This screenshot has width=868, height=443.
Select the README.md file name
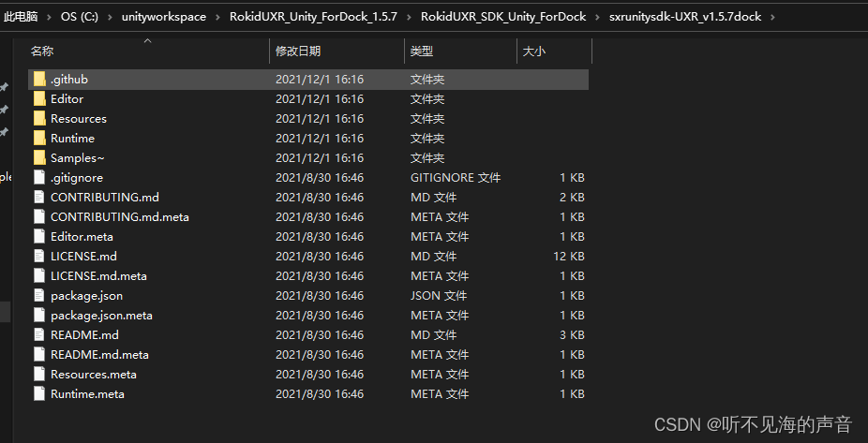point(84,335)
